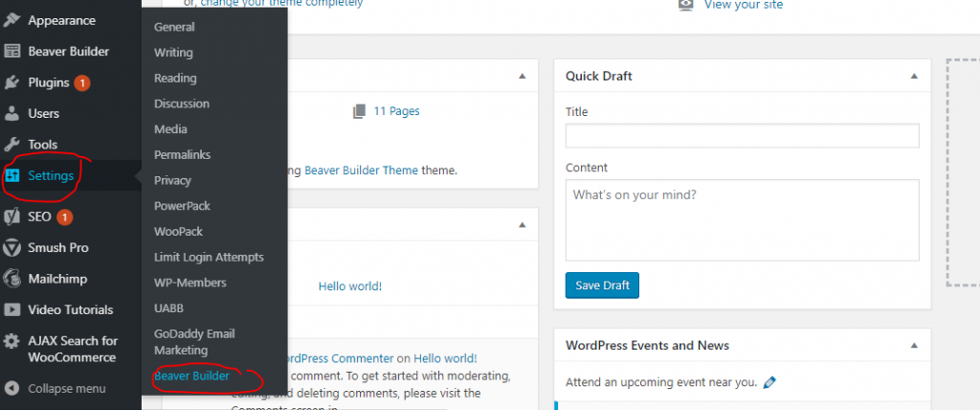Open Hello world! link in recent comment
This screenshot has width=980, height=410.
(445, 358)
